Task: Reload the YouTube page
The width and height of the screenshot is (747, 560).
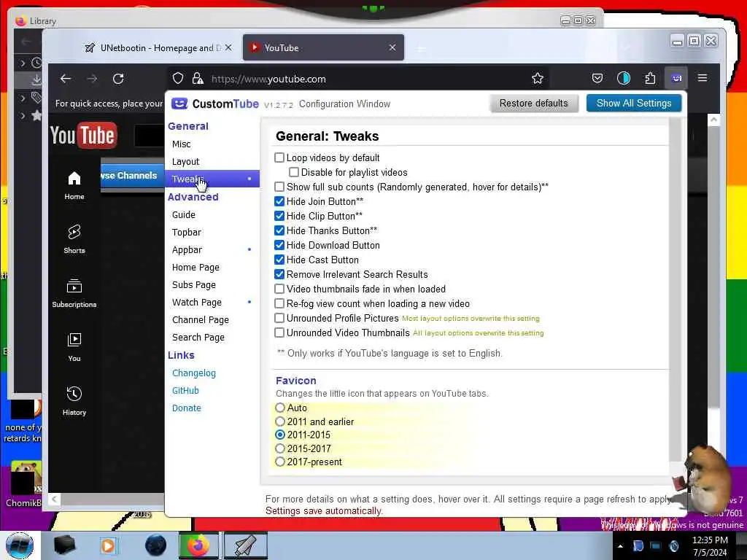Action: pos(118,79)
